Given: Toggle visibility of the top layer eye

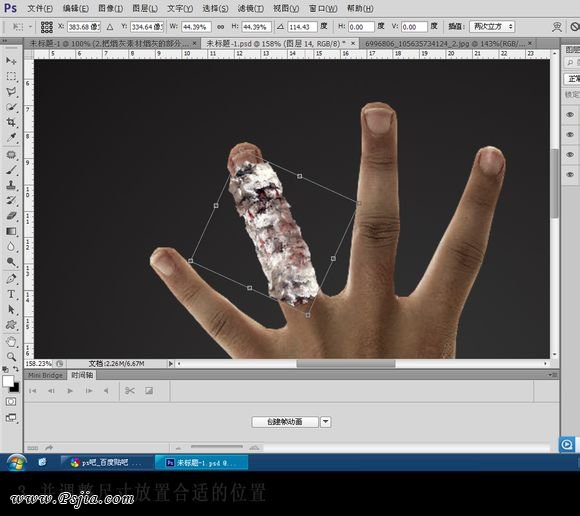Looking at the screenshot, I should click(570, 114).
